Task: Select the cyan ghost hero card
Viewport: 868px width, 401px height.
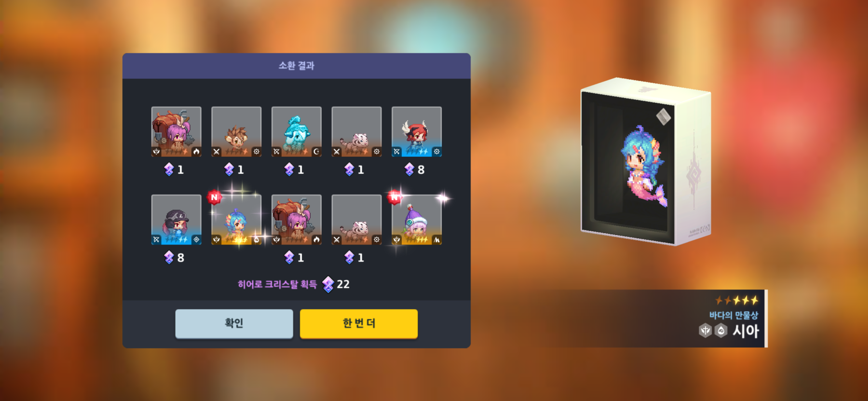Action: [x=297, y=132]
